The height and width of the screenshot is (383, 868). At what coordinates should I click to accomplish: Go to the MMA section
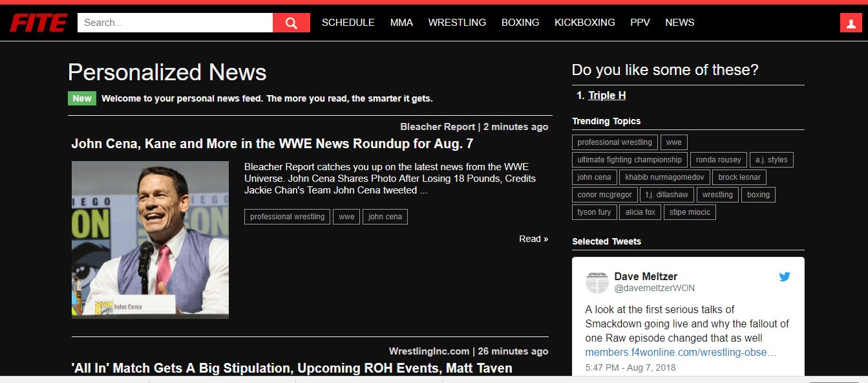401,23
